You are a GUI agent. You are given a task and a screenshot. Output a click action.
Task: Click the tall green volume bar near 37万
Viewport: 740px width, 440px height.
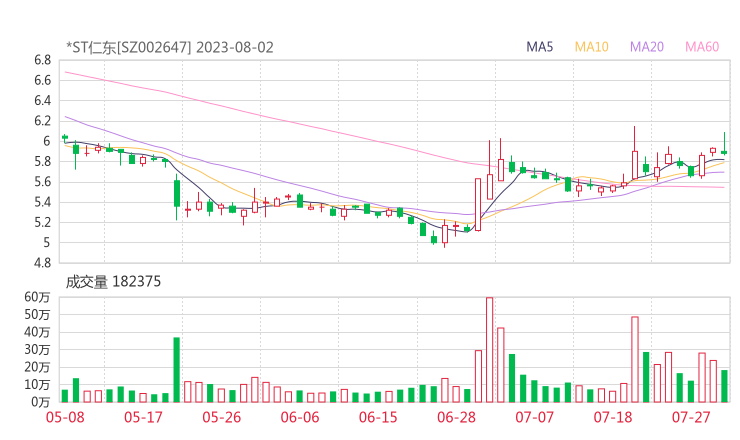coord(177,370)
